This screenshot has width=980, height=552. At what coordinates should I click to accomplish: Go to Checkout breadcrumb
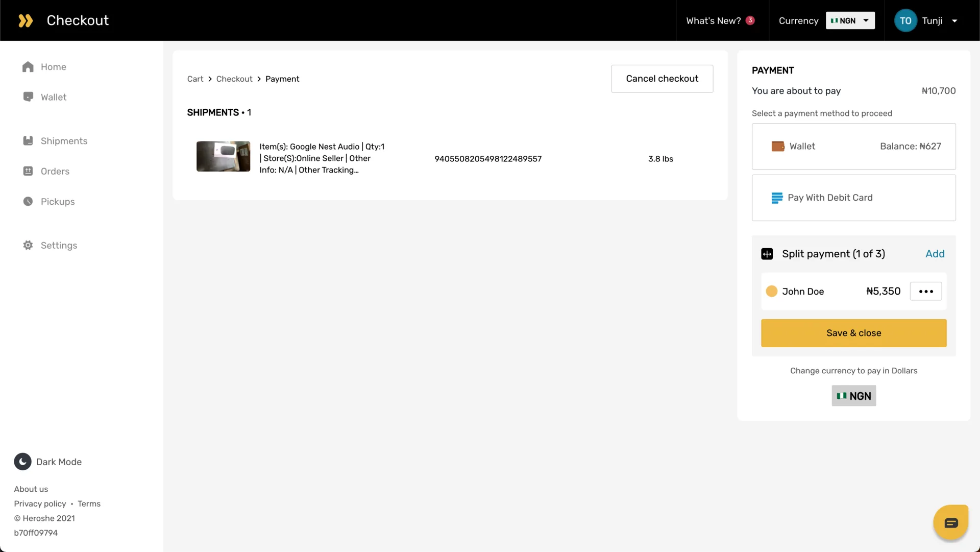234,79
